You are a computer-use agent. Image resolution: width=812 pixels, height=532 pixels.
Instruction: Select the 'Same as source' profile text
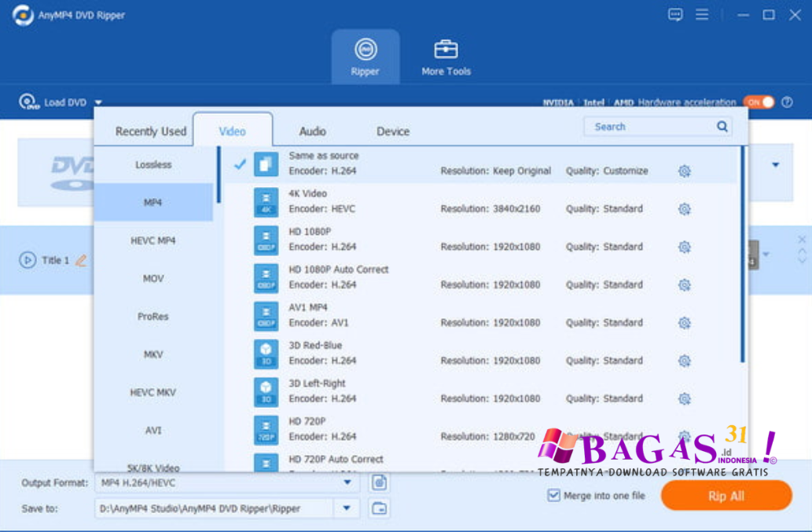coord(324,156)
